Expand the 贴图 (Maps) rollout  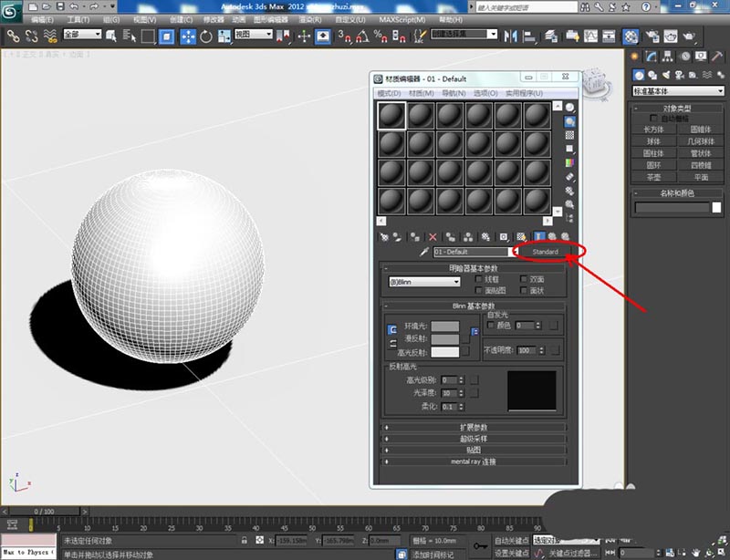(474, 450)
